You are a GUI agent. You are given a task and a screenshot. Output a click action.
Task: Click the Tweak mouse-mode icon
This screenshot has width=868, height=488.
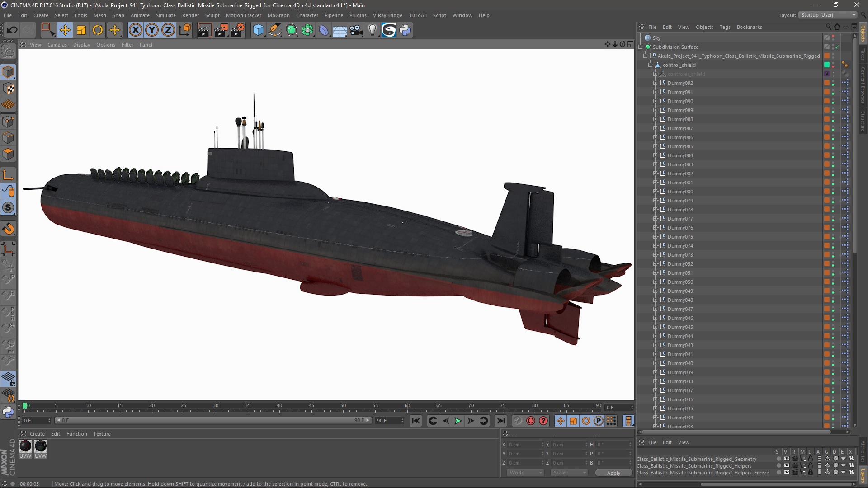[x=8, y=191]
